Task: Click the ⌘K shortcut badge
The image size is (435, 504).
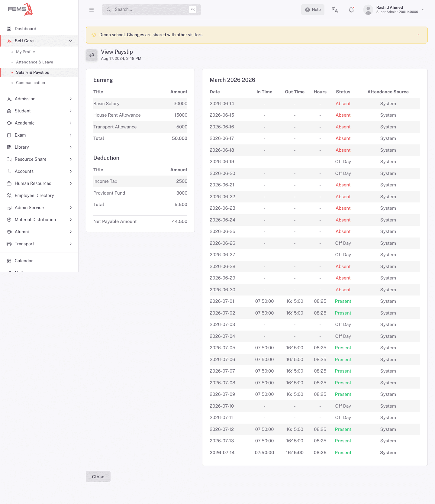Action: (x=192, y=10)
